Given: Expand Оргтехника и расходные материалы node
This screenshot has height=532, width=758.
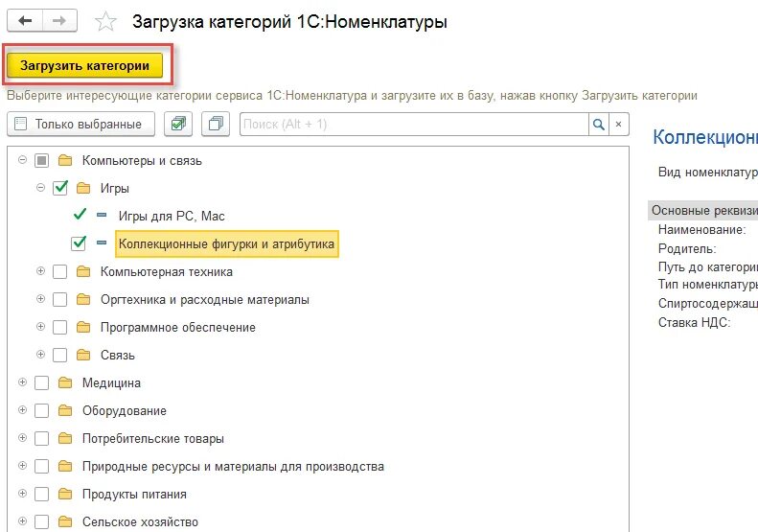Looking at the screenshot, I should 40,299.
